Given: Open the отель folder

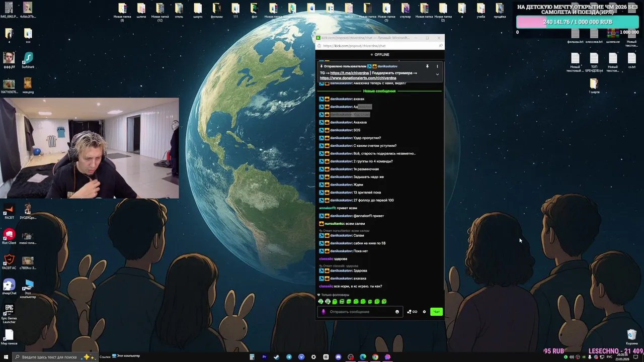Looking at the screenshot, I should click(179, 10).
